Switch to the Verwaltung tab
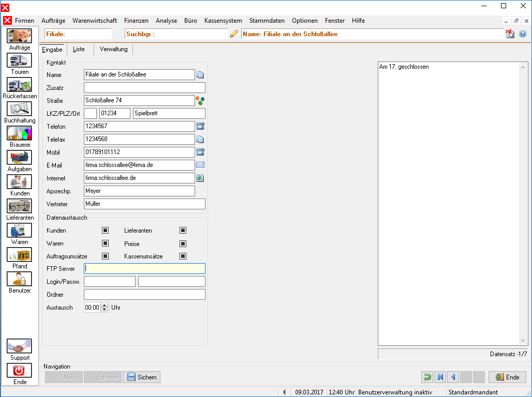Viewport: 532px width, 397px height. pyautogui.click(x=114, y=49)
